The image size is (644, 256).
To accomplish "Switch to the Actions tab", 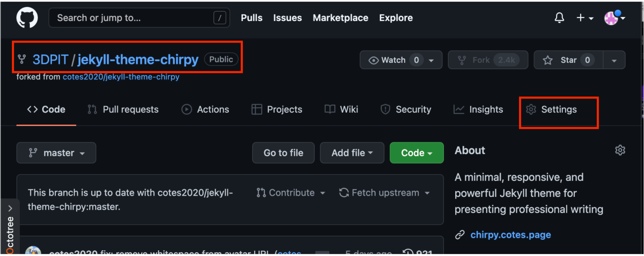I will click(x=205, y=109).
